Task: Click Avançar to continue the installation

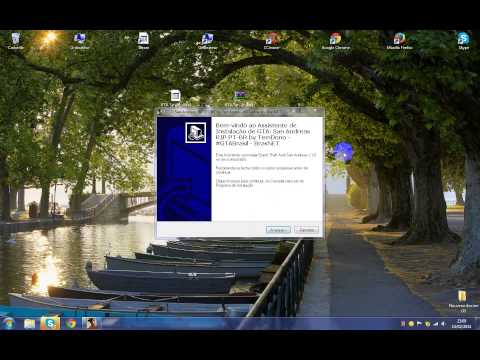Action: point(278,230)
